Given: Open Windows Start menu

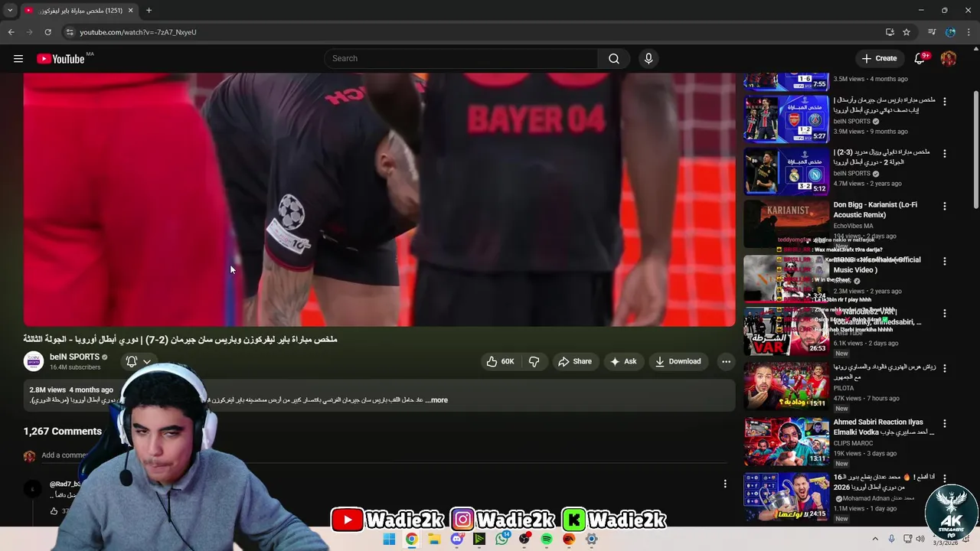Looking at the screenshot, I should tap(389, 539).
